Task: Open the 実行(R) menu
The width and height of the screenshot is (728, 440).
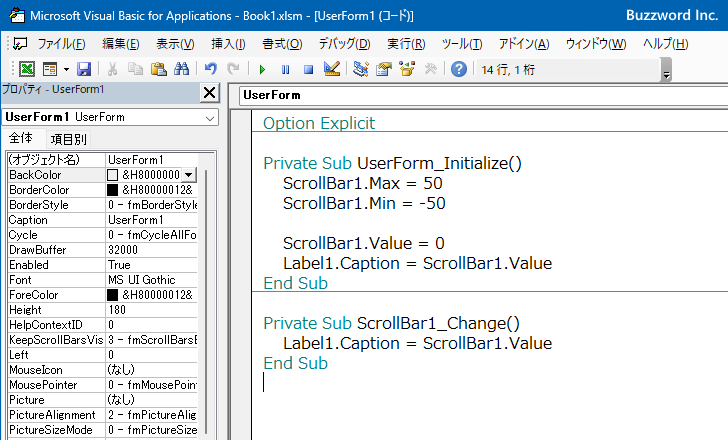Action: coord(406,44)
